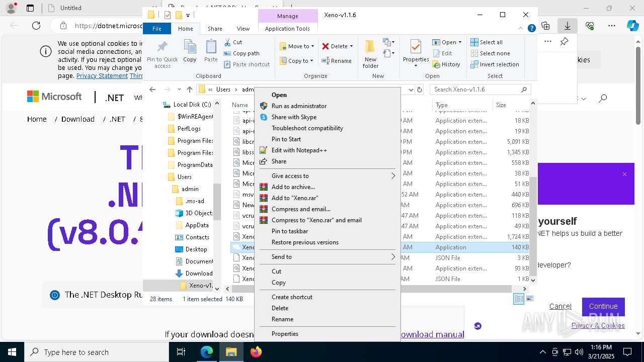This screenshot has width=644, height=362.
Task: Expand Recent locations dropdown arrow
Action: pos(179,89)
